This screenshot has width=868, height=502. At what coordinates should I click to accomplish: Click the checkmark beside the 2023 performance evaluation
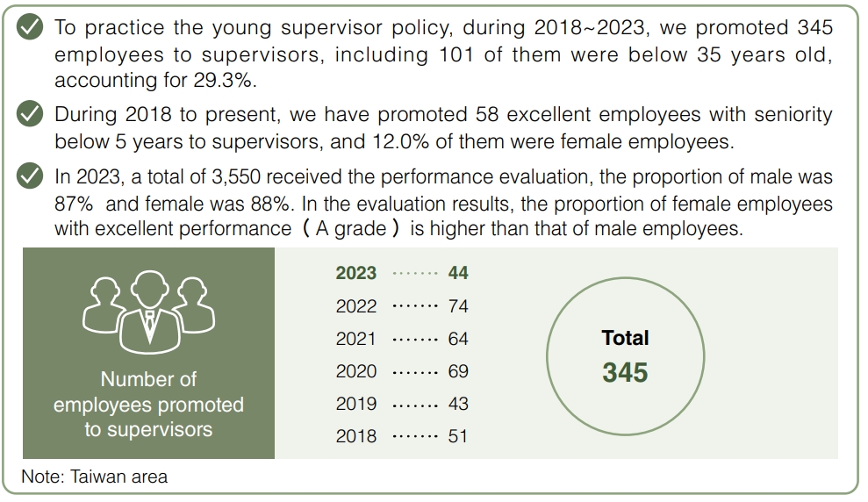click(31, 176)
